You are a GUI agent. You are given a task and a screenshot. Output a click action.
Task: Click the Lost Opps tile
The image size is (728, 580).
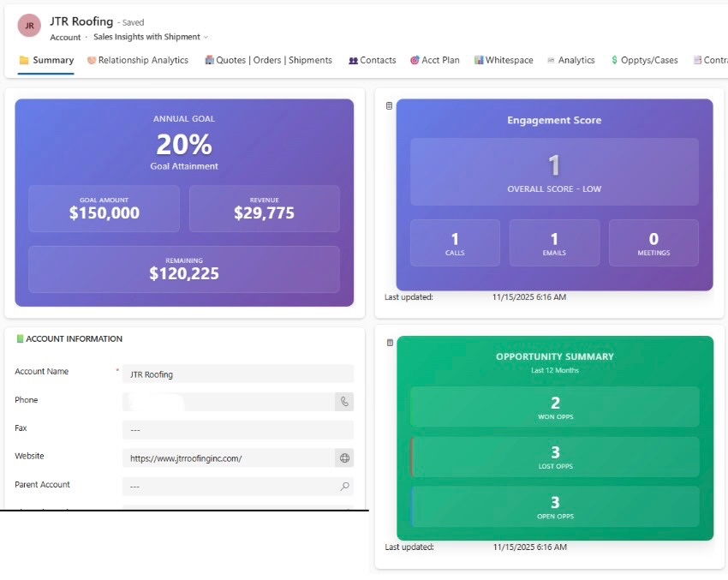pos(555,457)
